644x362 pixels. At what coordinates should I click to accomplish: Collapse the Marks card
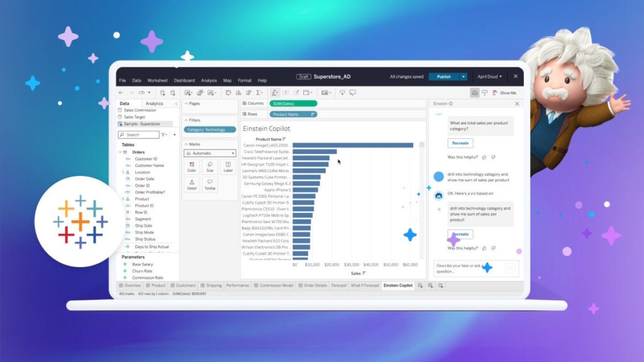pos(186,145)
